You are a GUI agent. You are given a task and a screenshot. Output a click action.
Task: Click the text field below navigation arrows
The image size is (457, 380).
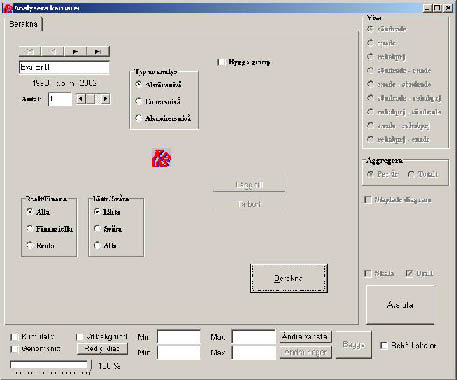[64, 67]
